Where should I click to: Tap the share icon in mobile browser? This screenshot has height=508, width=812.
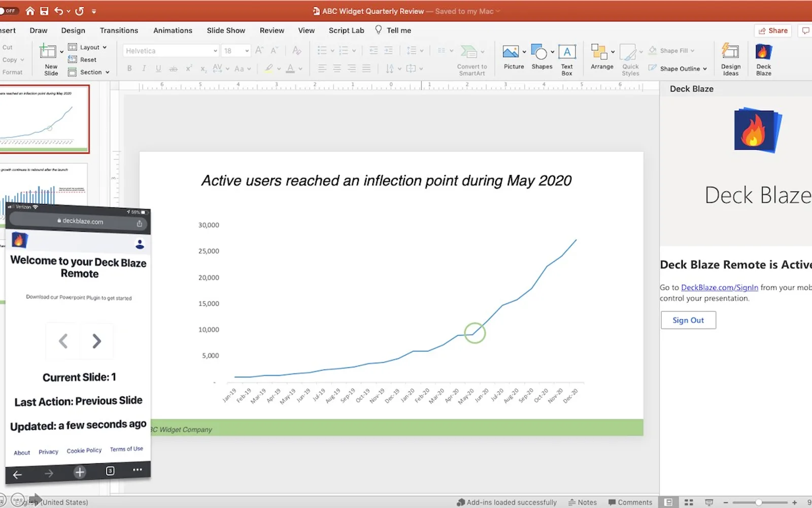click(140, 224)
